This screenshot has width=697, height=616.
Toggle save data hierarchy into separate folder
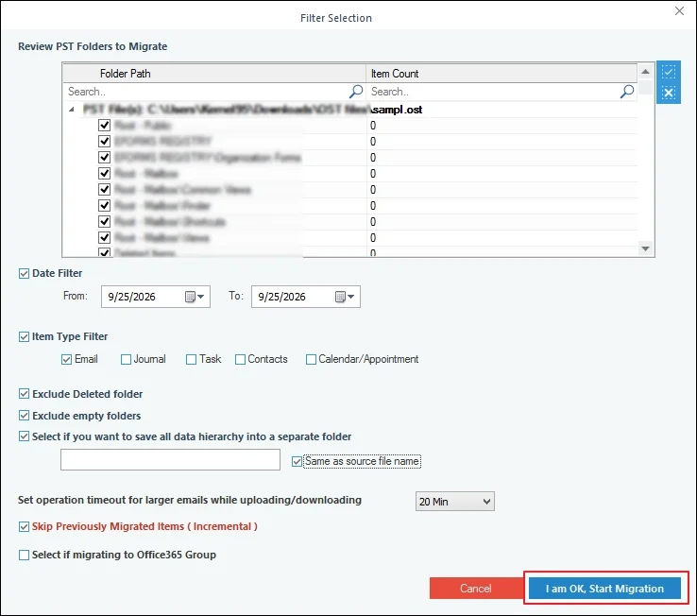24,436
